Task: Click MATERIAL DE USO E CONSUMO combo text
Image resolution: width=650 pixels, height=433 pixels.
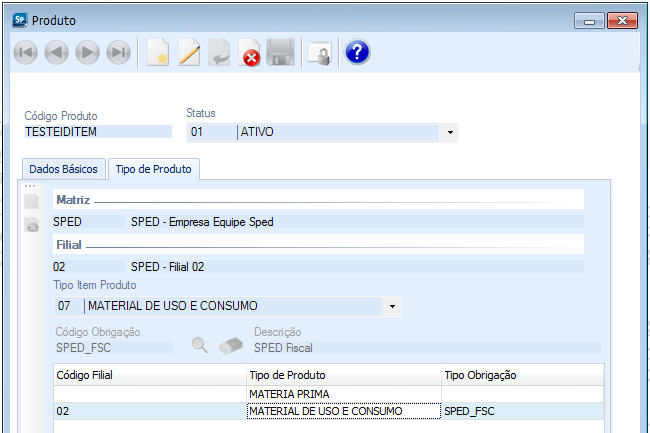Action: 172,306
